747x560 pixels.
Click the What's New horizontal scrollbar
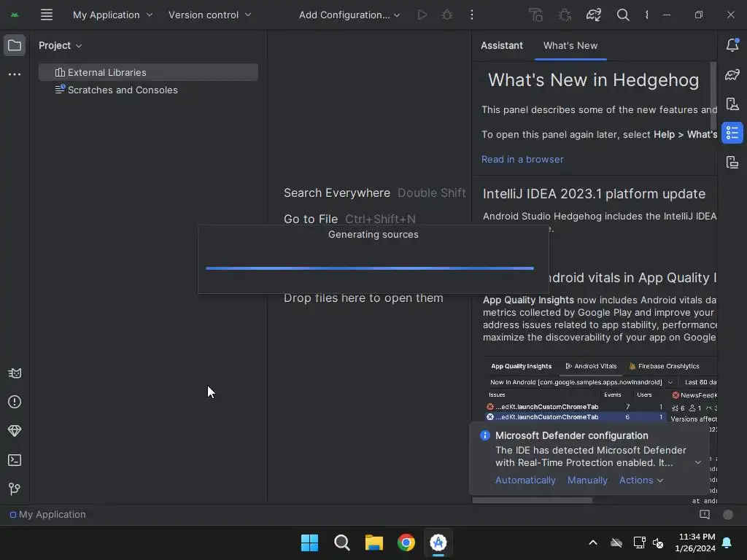[532, 500]
